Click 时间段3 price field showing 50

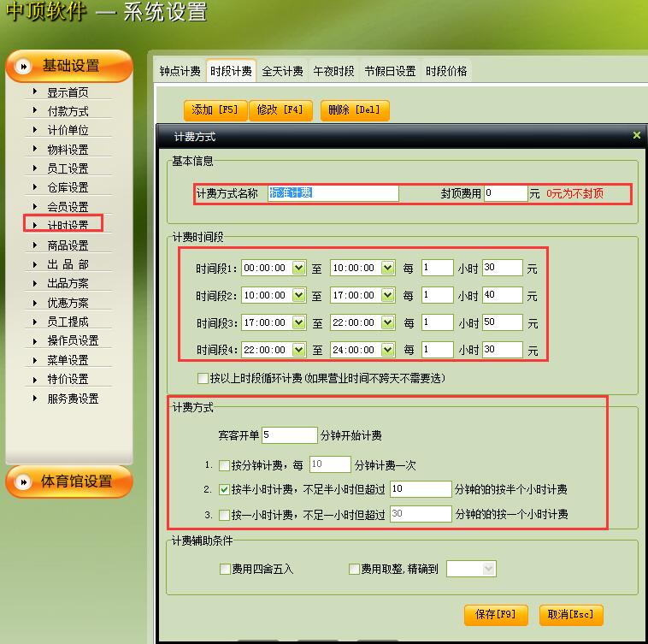tap(503, 322)
